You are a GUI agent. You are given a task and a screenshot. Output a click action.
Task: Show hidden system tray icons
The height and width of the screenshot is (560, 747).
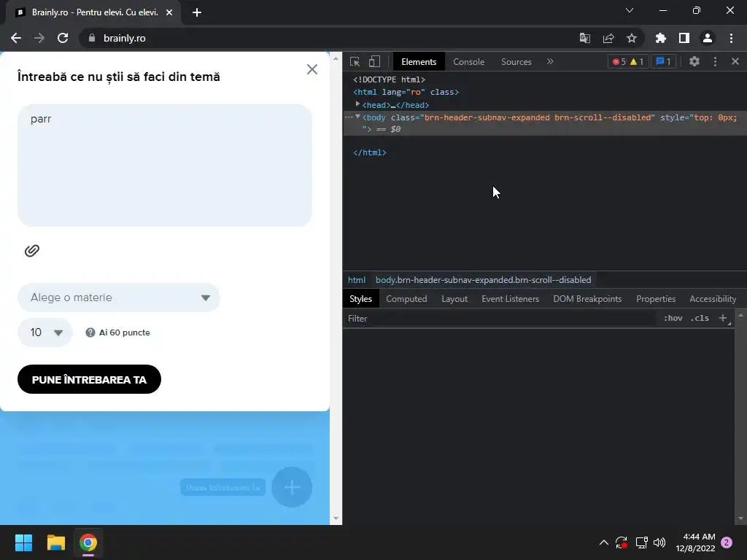[x=603, y=542]
